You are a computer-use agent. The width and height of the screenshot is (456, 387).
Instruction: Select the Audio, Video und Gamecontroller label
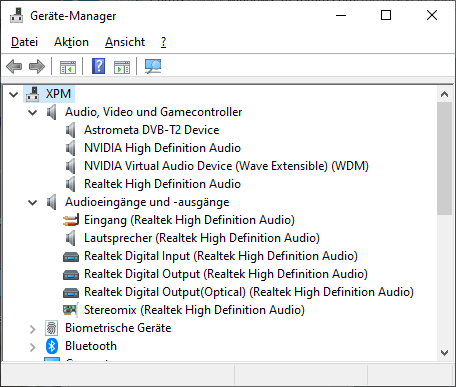154,112
